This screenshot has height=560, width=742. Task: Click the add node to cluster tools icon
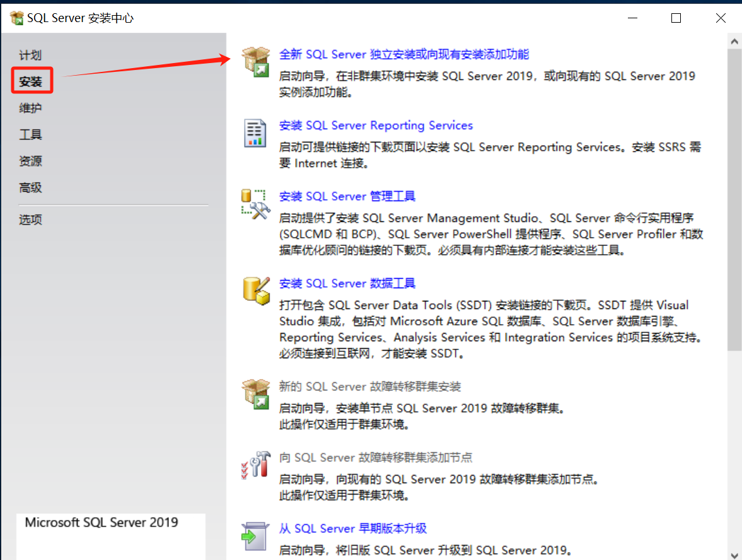coord(255,465)
